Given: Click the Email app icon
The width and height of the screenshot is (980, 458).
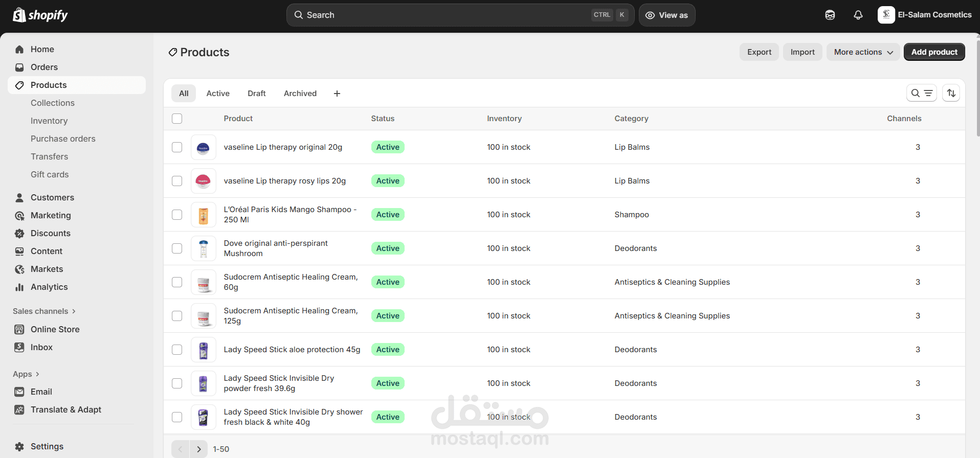Looking at the screenshot, I should [x=19, y=392].
